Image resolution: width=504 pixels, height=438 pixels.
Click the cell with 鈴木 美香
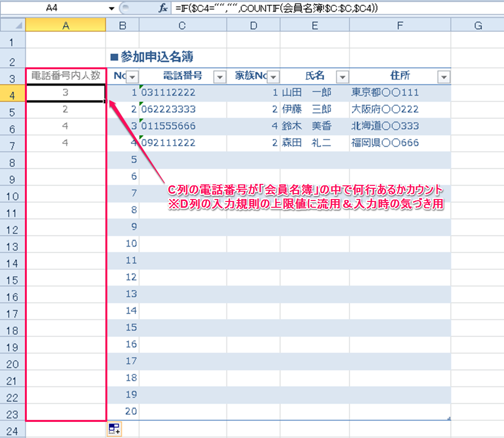tap(314, 126)
